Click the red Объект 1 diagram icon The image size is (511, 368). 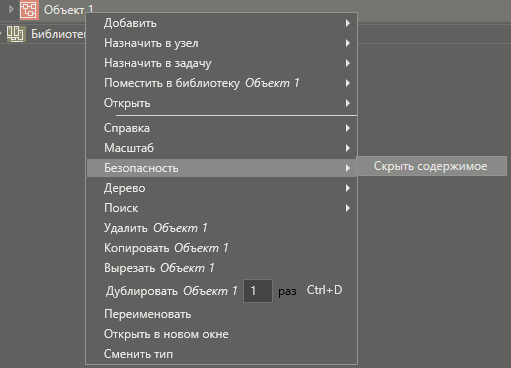pos(29,10)
